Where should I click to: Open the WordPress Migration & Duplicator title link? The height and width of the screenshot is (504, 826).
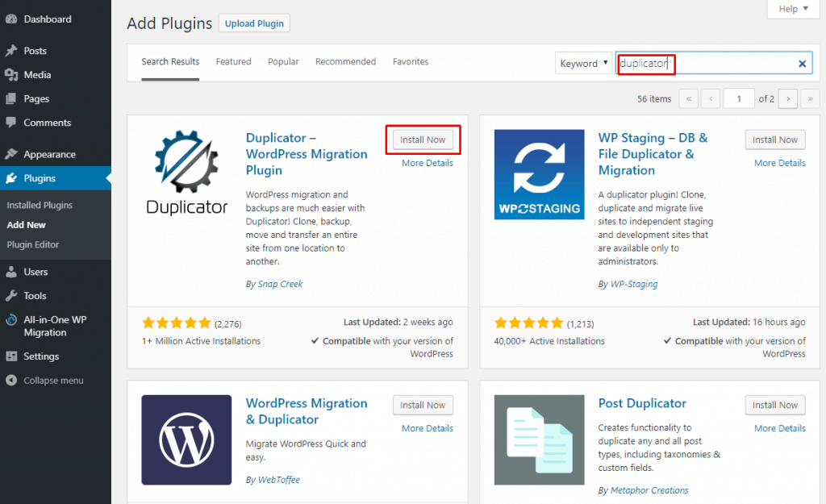point(307,411)
